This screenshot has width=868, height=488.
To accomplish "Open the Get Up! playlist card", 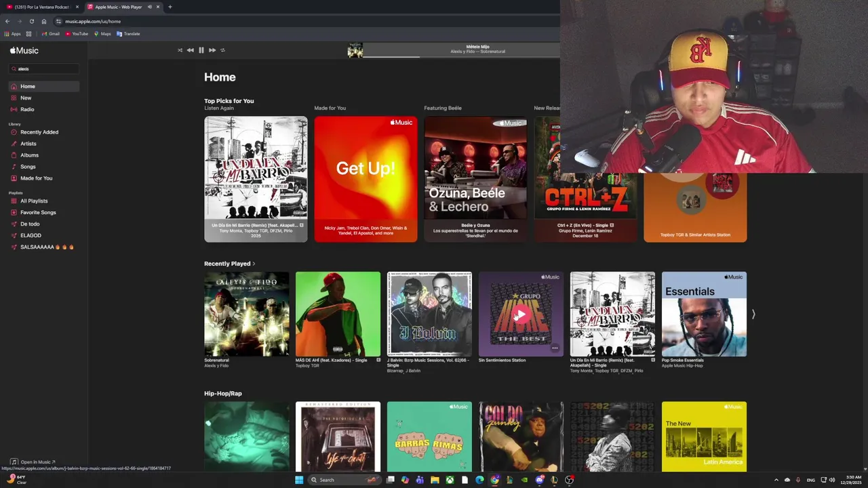I will tap(366, 180).
